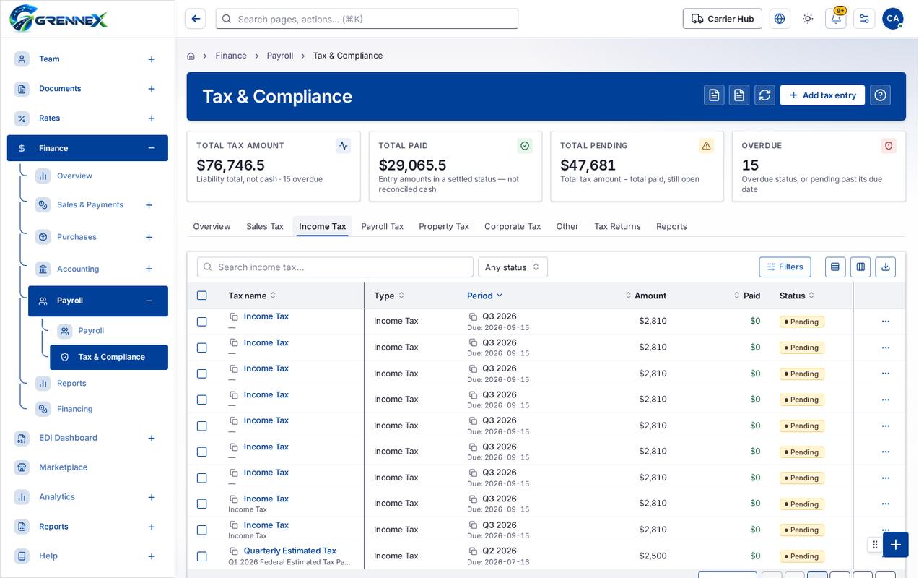This screenshot has height=578, width=924.
Task: Click the back arrow button in the top bar
Action: coord(196,19)
